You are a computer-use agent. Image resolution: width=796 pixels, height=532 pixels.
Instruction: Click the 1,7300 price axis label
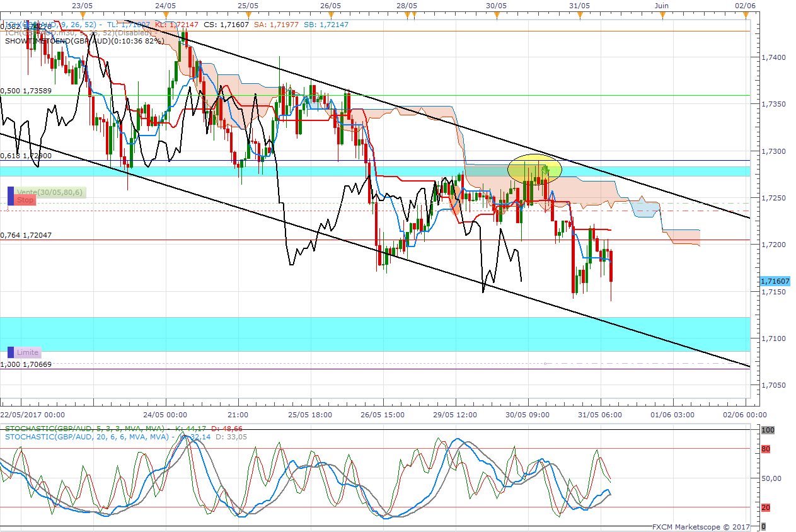point(773,152)
